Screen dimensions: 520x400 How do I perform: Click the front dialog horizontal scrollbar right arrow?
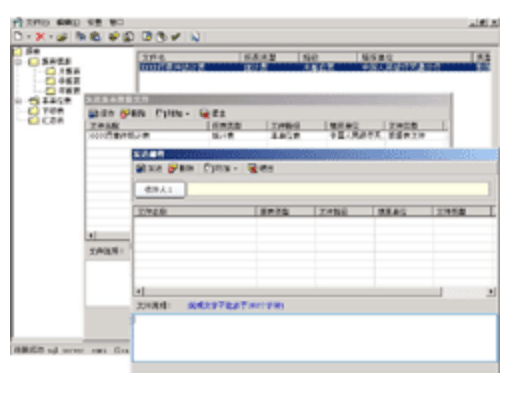(x=491, y=292)
